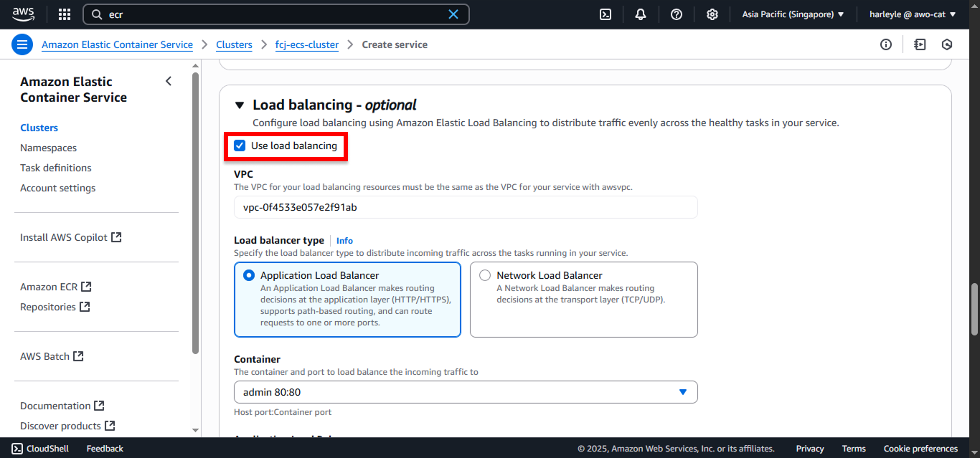Open Clusters in the sidebar
The height and width of the screenshot is (458, 980).
[x=39, y=128]
